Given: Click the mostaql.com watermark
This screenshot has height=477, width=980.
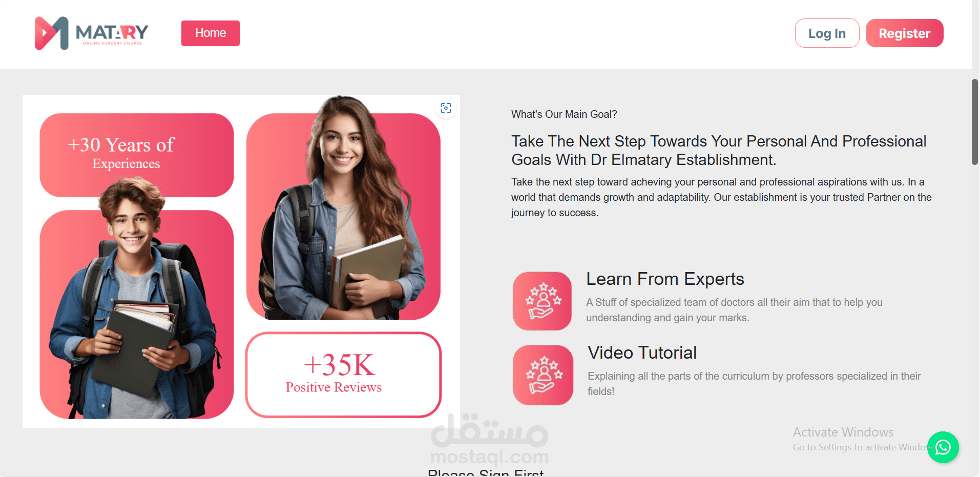Looking at the screenshot, I should tap(489, 440).
